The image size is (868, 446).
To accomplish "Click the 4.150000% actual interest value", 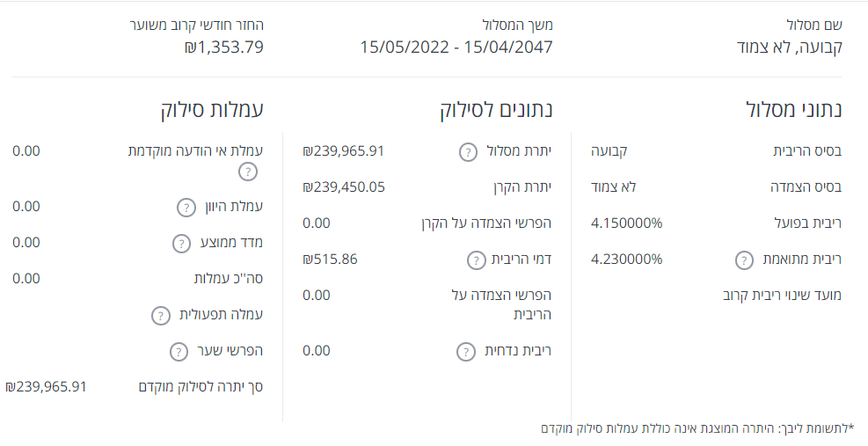I will point(626,223).
